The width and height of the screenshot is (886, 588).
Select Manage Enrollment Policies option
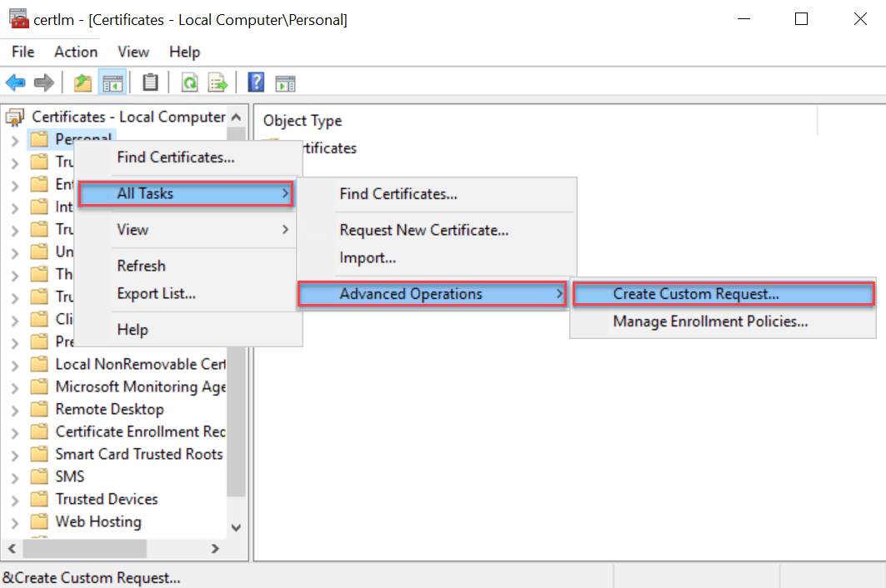click(722, 321)
